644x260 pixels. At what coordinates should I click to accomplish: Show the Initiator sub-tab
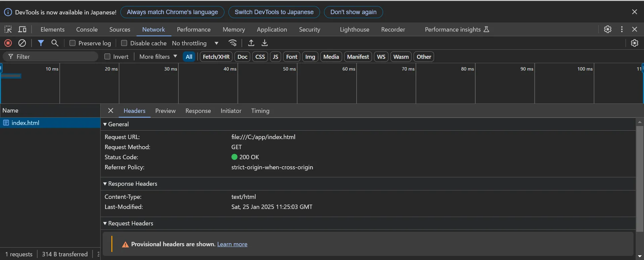coord(231,111)
